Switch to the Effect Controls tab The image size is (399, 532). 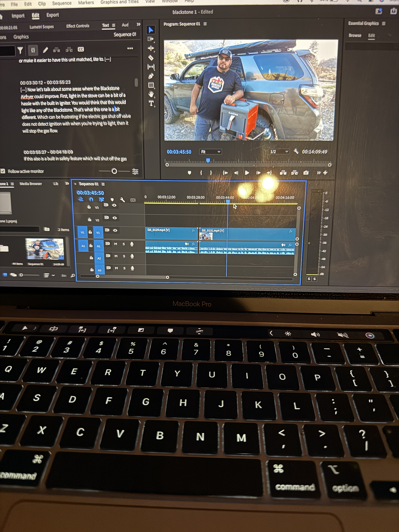[78, 26]
